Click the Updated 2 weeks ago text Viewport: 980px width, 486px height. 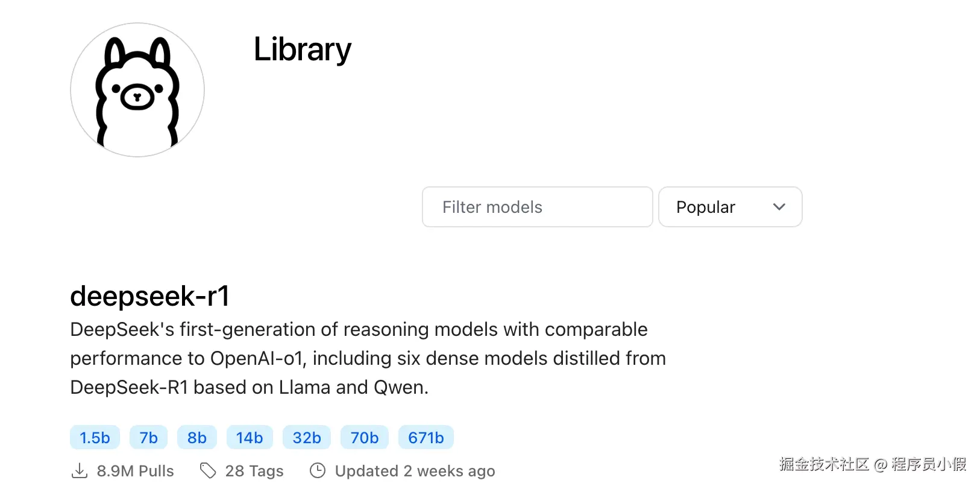pos(415,471)
